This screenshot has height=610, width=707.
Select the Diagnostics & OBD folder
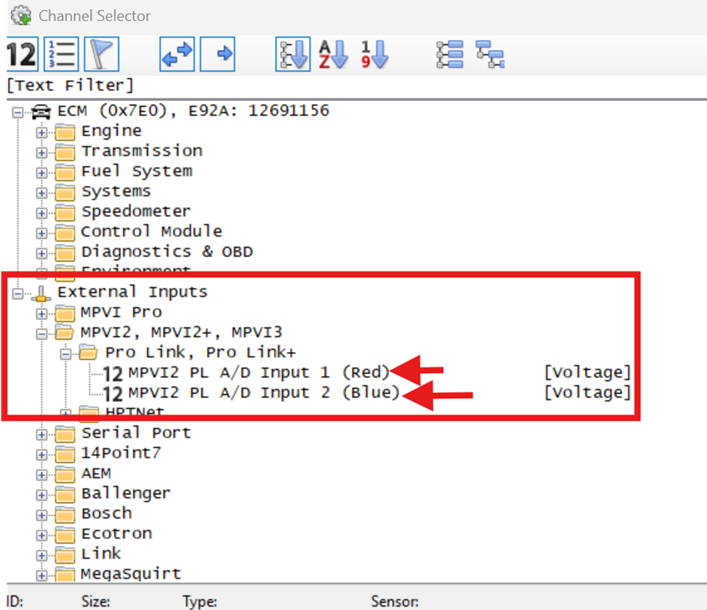pyautogui.click(x=166, y=252)
